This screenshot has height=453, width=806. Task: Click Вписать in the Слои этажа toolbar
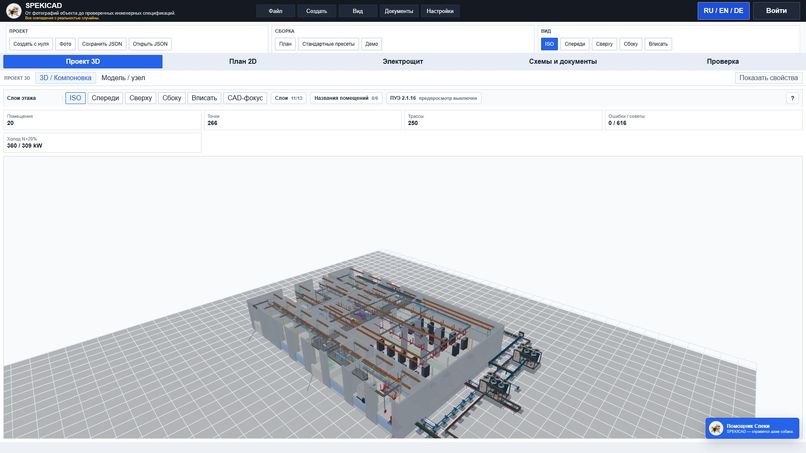204,98
